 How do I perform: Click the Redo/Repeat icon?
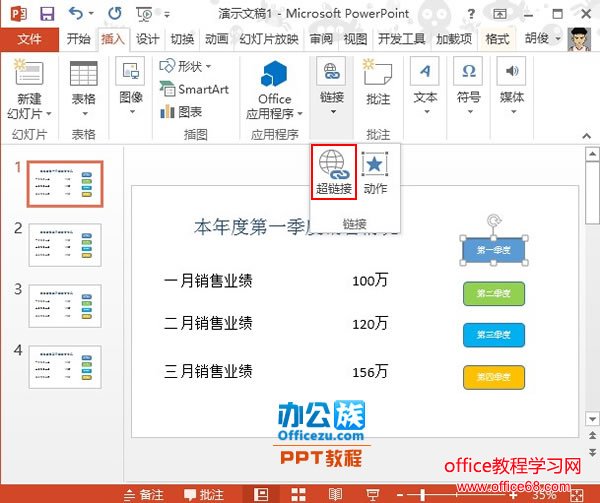click(115, 14)
